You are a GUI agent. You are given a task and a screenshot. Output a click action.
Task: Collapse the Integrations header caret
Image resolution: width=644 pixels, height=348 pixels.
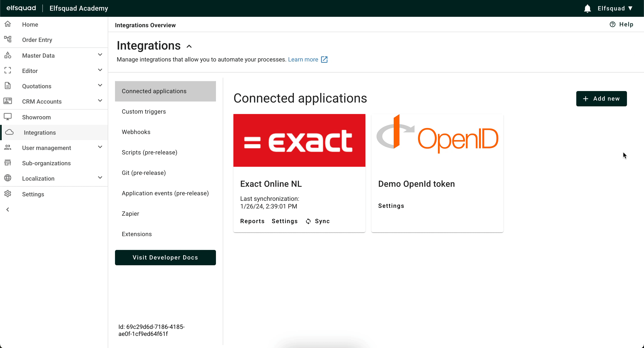click(x=189, y=46)
